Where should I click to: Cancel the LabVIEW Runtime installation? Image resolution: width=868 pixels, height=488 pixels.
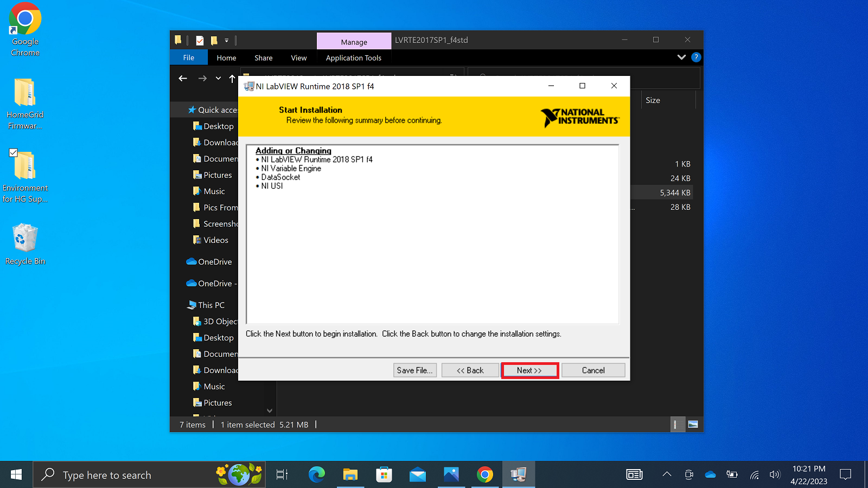click(x=593, y=370)
